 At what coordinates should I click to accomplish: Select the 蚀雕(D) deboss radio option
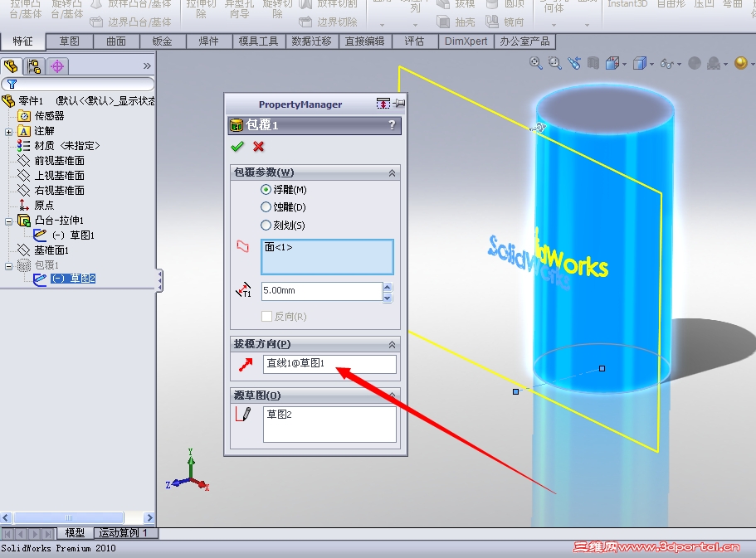pyautogui.click(x=266, y=207)
